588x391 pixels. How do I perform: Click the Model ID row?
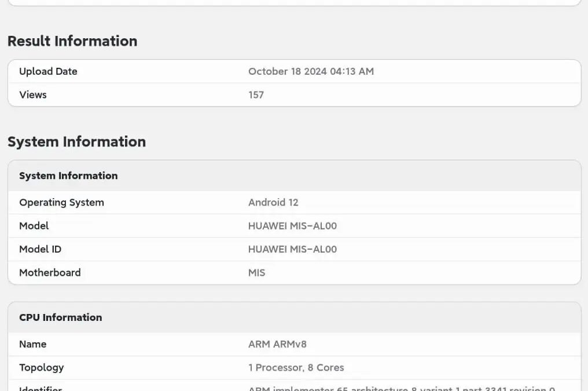pyautogui.click(x=40, y=249)
